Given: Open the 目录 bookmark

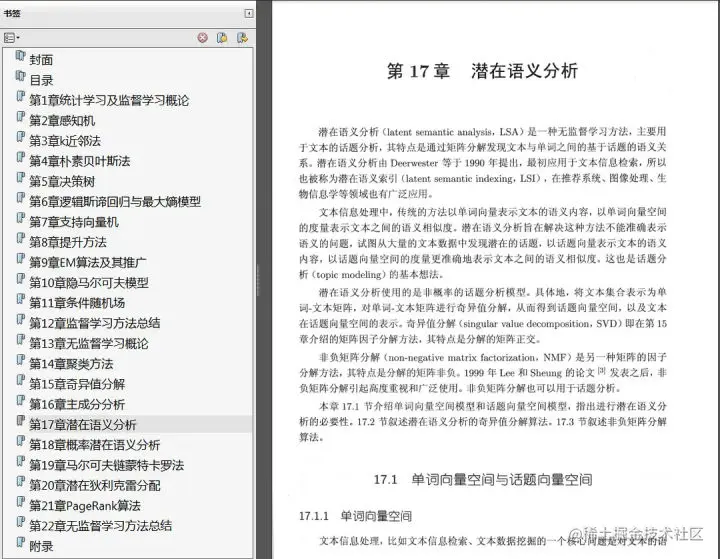Looking at the screenshot, I should pos(41,80).
